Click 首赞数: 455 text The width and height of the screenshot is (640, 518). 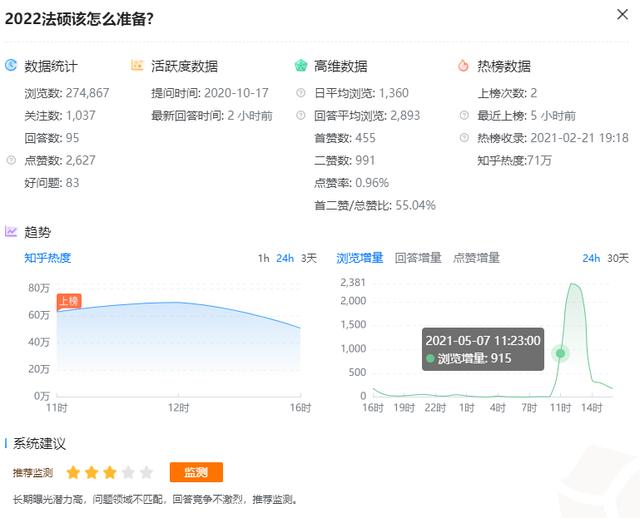(x=344, y=138)
